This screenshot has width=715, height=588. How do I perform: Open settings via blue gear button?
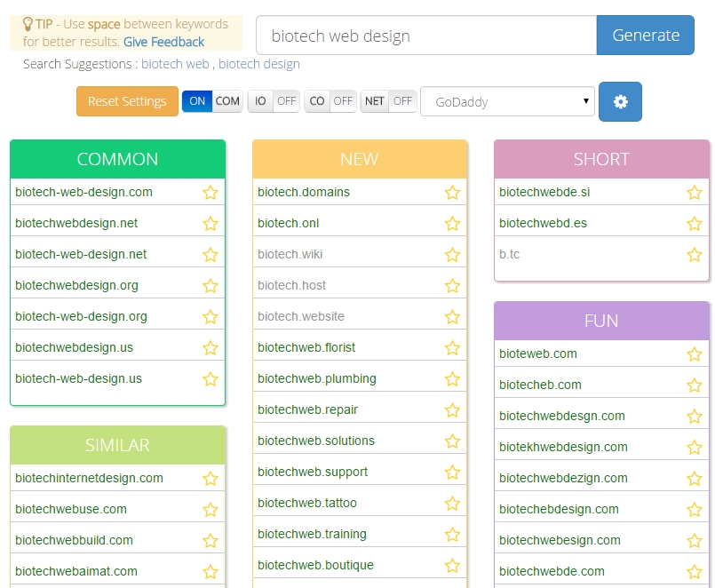(620, 101)
